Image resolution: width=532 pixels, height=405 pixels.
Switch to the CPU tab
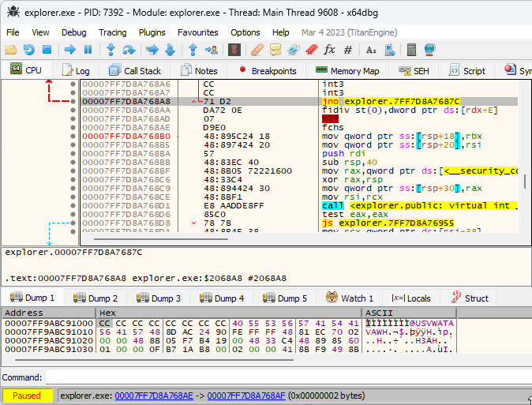pos(27,70)
